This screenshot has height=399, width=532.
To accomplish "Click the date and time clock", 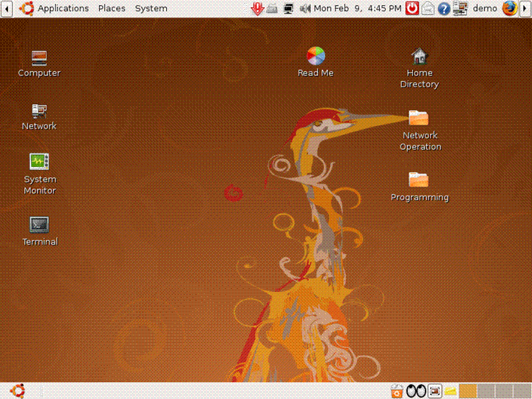I will coord(358,8).
